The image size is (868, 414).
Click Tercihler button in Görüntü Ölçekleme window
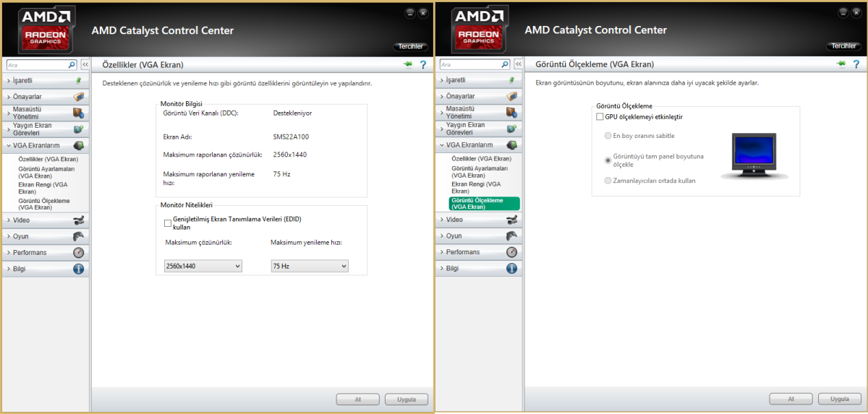843,46
